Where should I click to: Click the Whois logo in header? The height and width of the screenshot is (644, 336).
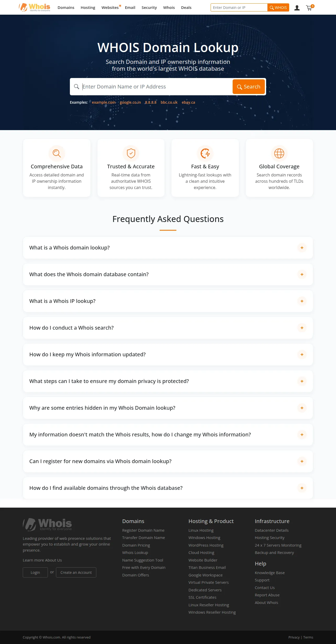pos(35,7)
